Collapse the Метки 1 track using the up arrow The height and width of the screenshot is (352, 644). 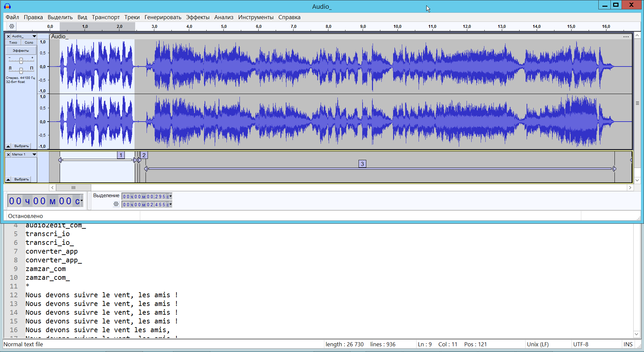pyautogui.click(x=8, y=179)
